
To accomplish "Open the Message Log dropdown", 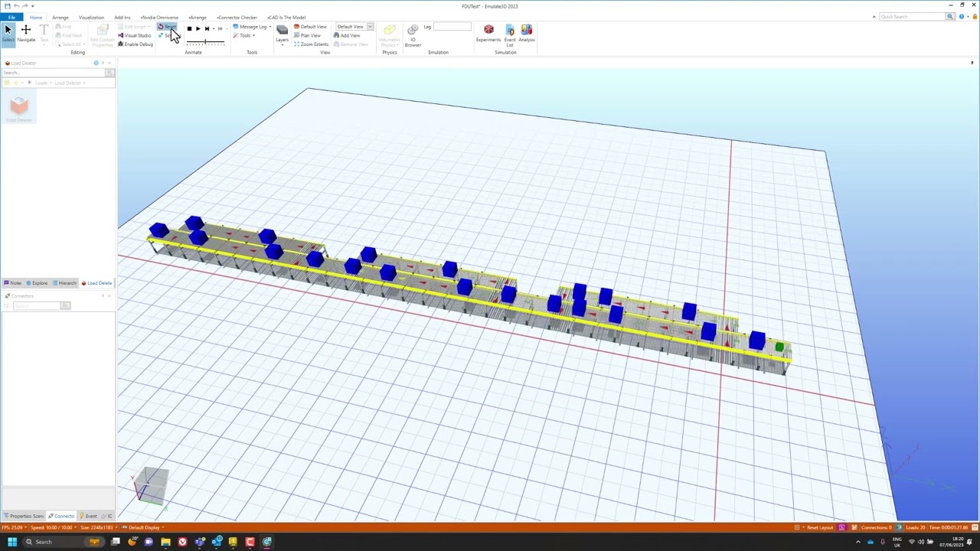I will tap(252, 27).
